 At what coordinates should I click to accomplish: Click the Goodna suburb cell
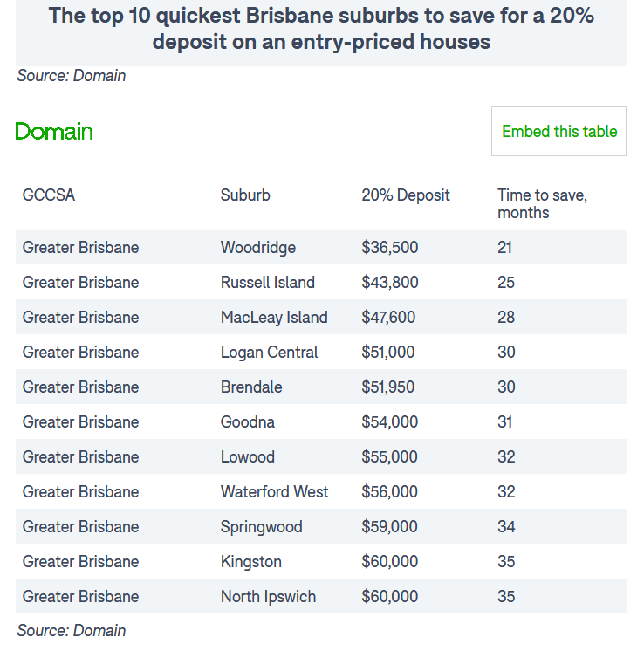[248, 421]
